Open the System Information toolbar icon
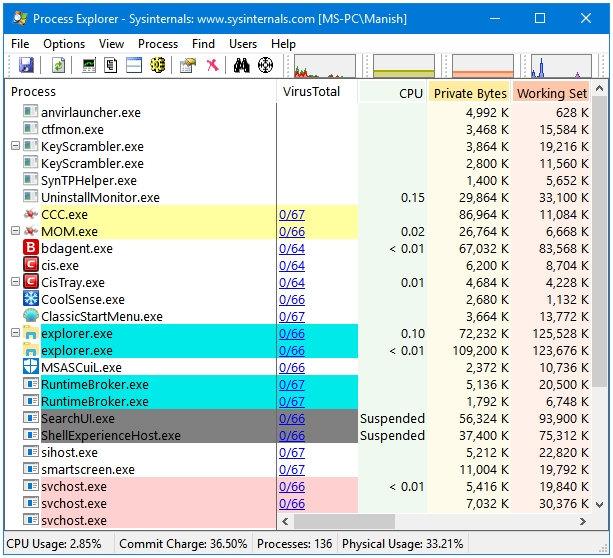The image size is (613, 558). [89, 65]
